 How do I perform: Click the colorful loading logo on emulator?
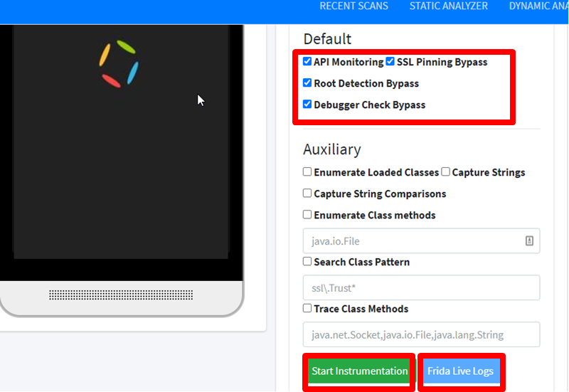pyautogui.click(x=119, y=64)
